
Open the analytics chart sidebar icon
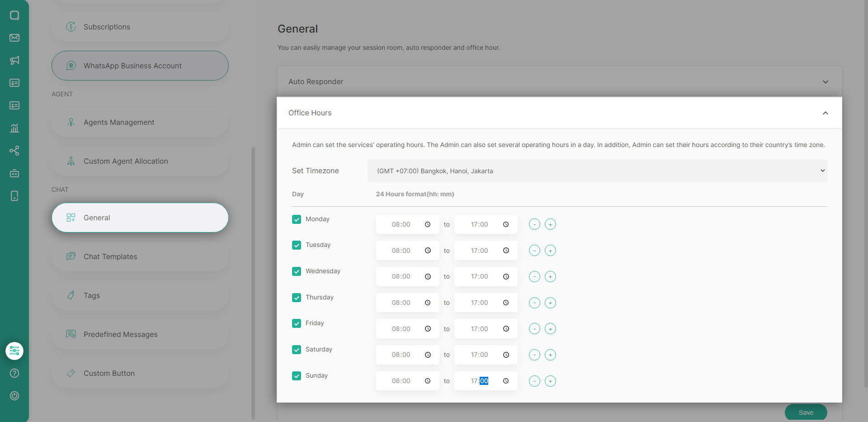click(14, 128)
